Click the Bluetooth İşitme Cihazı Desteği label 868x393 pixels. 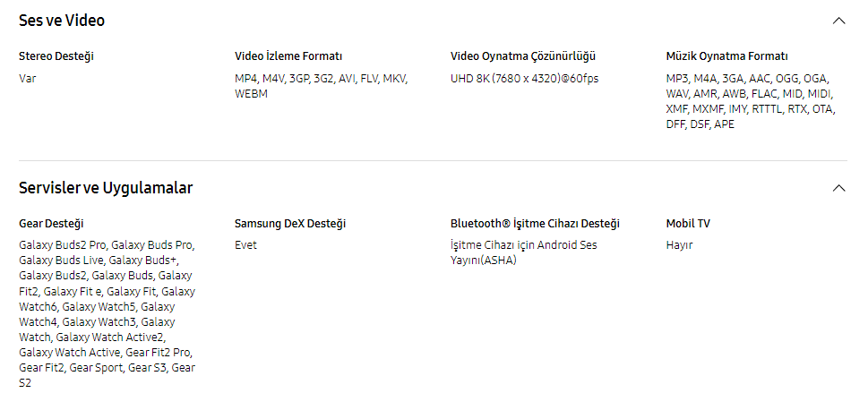pos(536,224)
